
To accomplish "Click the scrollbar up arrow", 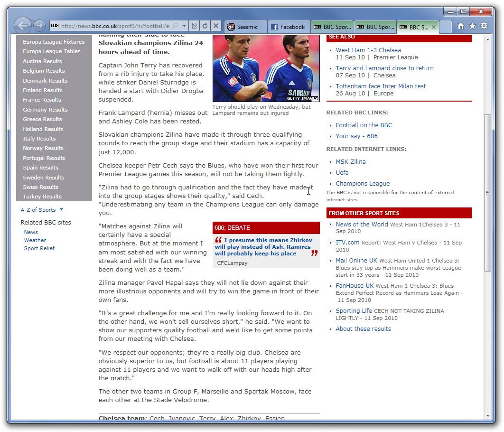I will pos(487,39).
